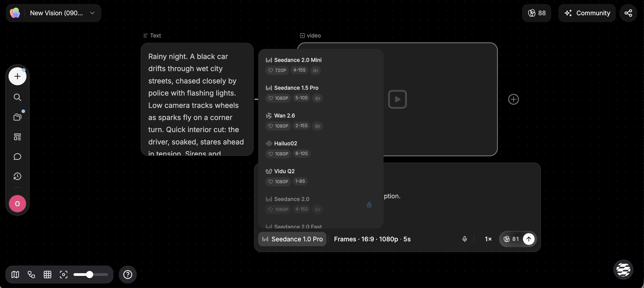644x288 pixels.
Task: Click the 81 credits cost indicator
Action: (x=512, y=239)
